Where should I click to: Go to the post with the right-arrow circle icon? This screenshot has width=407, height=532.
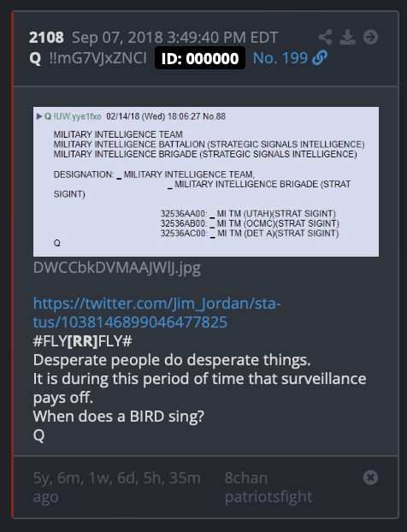pos(370,37)
